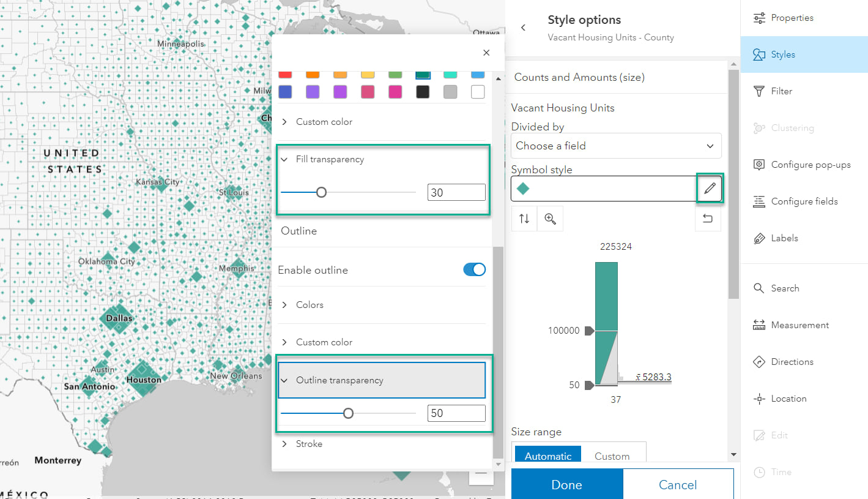The height and width of the screenshot is (499, 868).
Task: Open the Styles pane
Action: pos(804,54)
